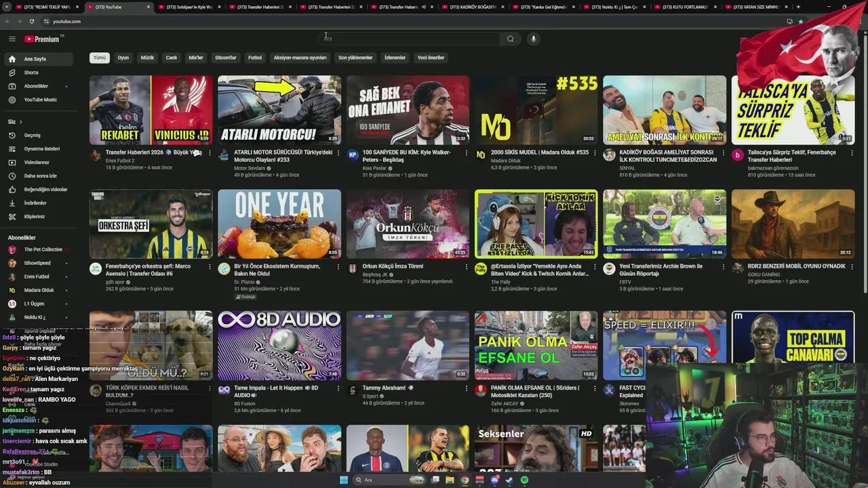Open options menu for Madara Olduk #535
This screenshot has height=488, width=868.
pyautogui.click(x=595, y=152)
